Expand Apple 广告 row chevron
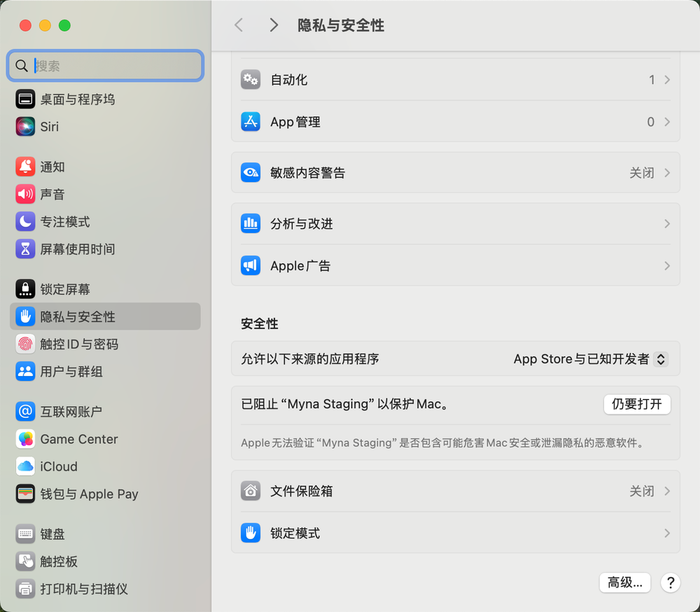The image size is (700, 612). point(667,266)
